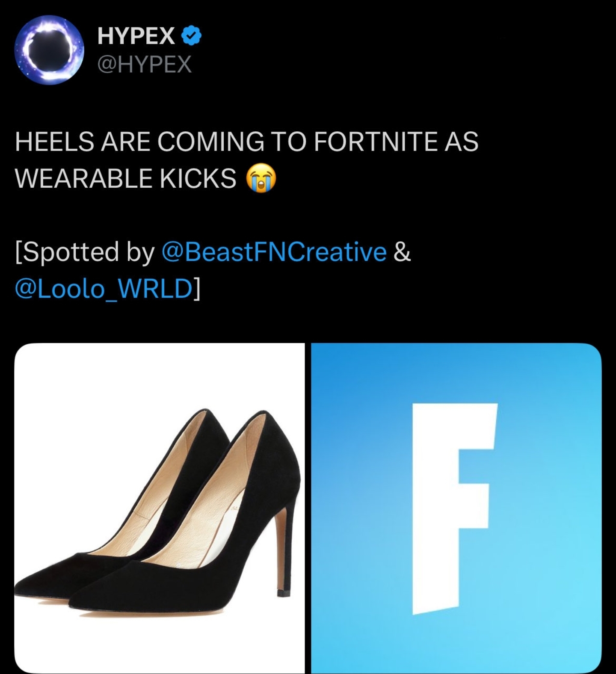View the black heels image
Viewport: 616px width, 674px height.
click(x=160, y=508)
